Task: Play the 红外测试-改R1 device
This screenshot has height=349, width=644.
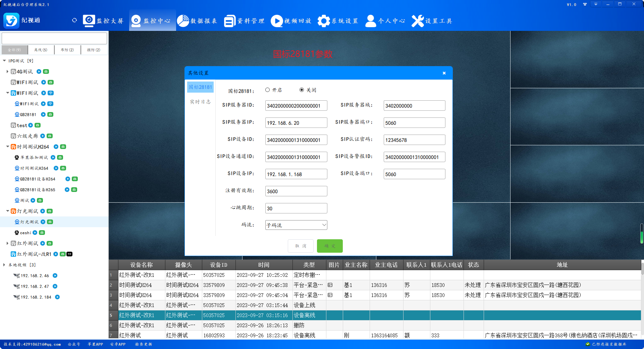Action: coord(56,254)
